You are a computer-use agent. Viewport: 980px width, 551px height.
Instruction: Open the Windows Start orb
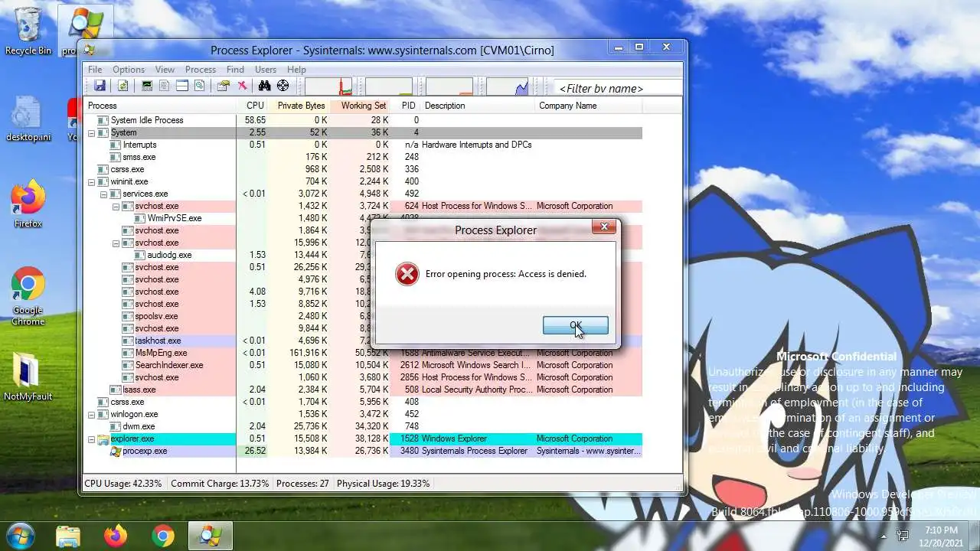click(19, 535)
